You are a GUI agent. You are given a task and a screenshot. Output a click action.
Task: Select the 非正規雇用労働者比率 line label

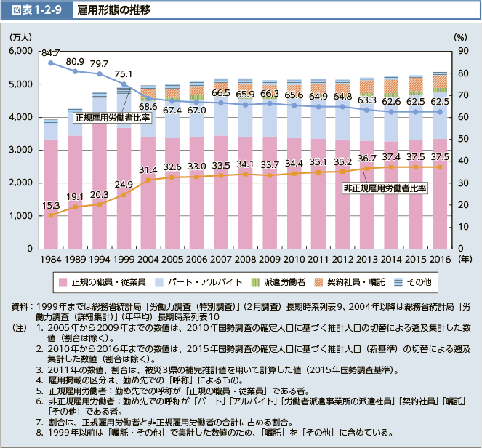pos(385,188)
